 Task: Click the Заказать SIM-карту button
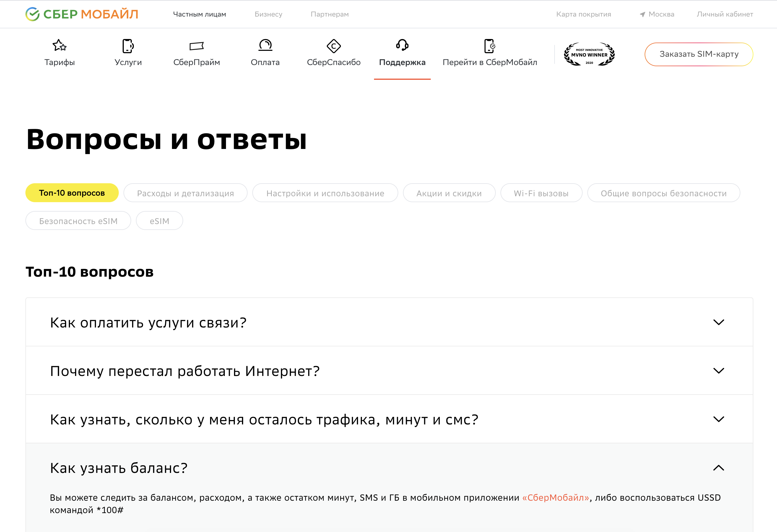pos(699,54)
